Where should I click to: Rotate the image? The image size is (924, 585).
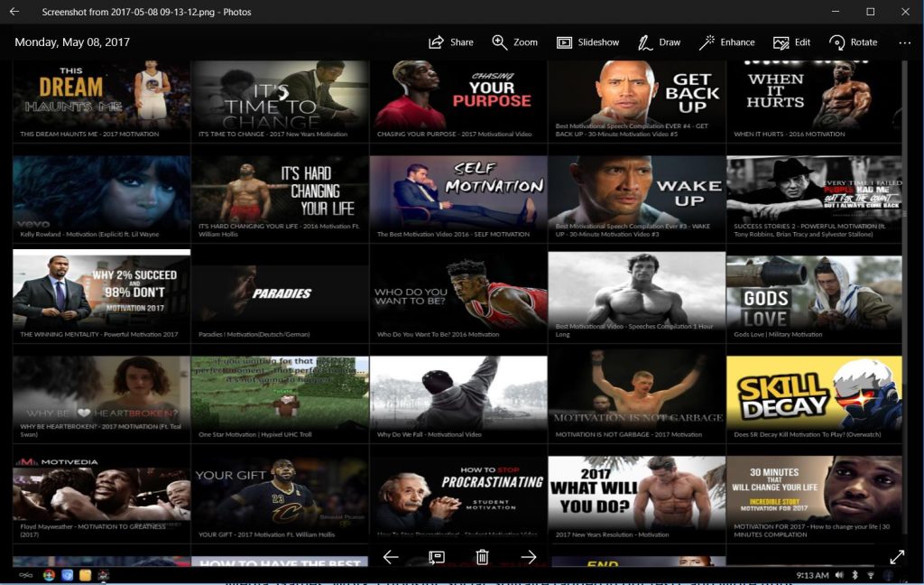point(853,42)
